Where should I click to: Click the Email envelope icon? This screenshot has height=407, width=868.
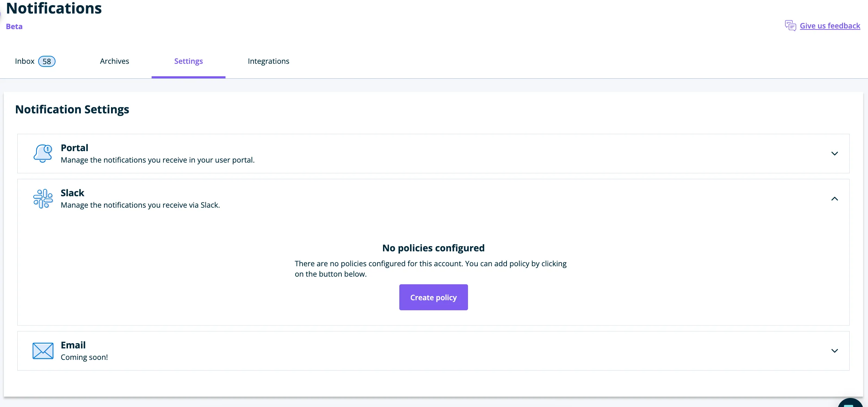42,350
